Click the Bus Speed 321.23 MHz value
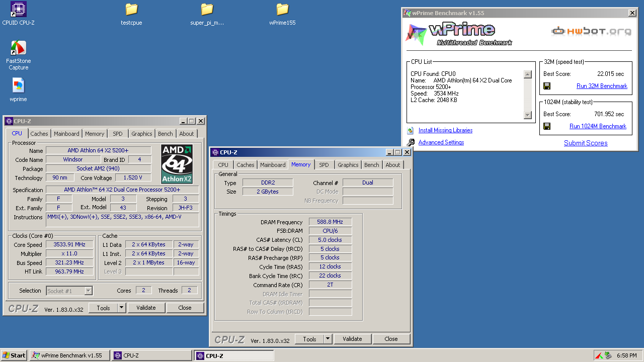The height and width of the screenshot is (362, 644). [69, 262]
